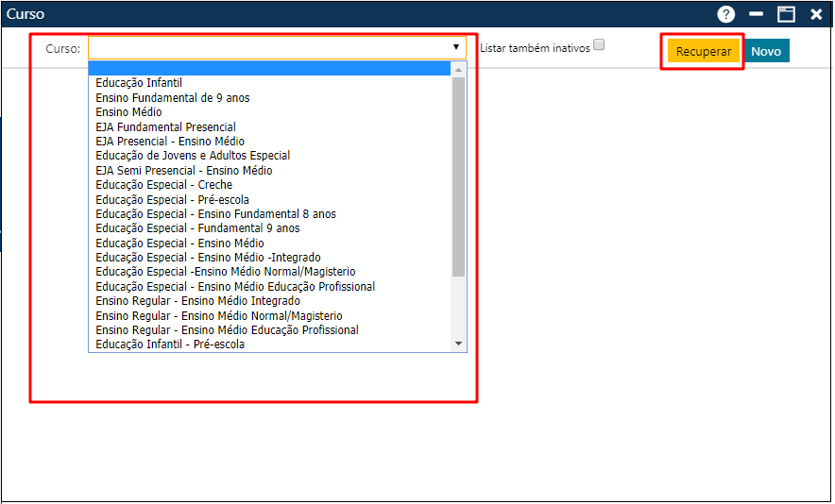Image resolution: width=835 pixels, height=504 pixels.
Task: Pick Educação Especial - Ensino Médio Educação Profissional
Action: pos(269,287)
